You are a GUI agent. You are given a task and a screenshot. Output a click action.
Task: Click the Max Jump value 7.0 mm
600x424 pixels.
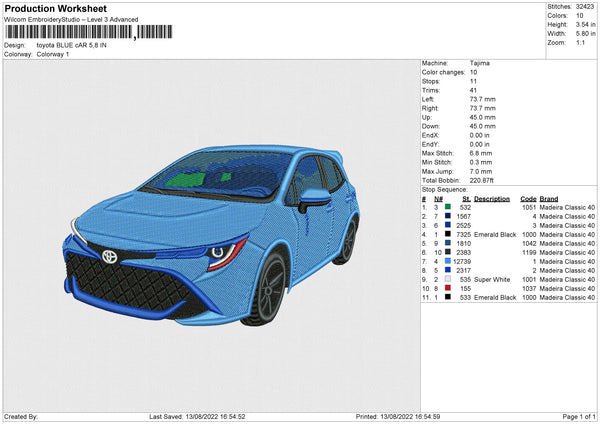pyautogui.click(x=481, y=171)
